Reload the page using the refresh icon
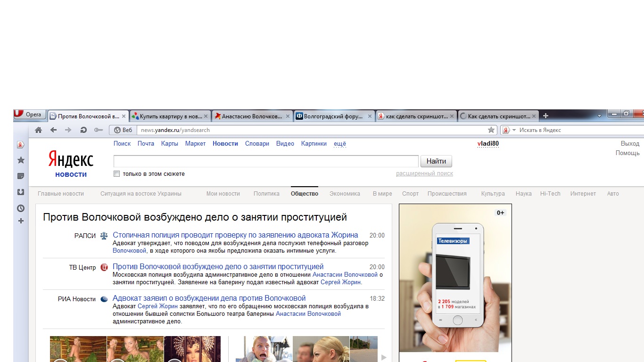Image resolution: width=644 pixels, height=362 pixels. point(83,130)
